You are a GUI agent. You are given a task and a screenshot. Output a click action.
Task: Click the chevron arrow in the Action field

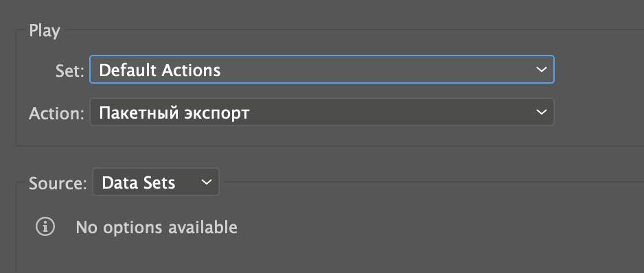(541, 112)
